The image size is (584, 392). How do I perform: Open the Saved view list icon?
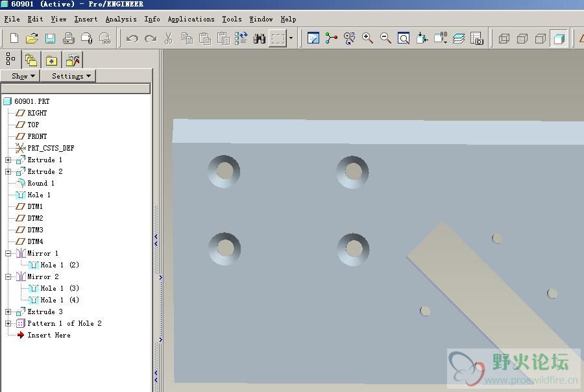[440, 38]
